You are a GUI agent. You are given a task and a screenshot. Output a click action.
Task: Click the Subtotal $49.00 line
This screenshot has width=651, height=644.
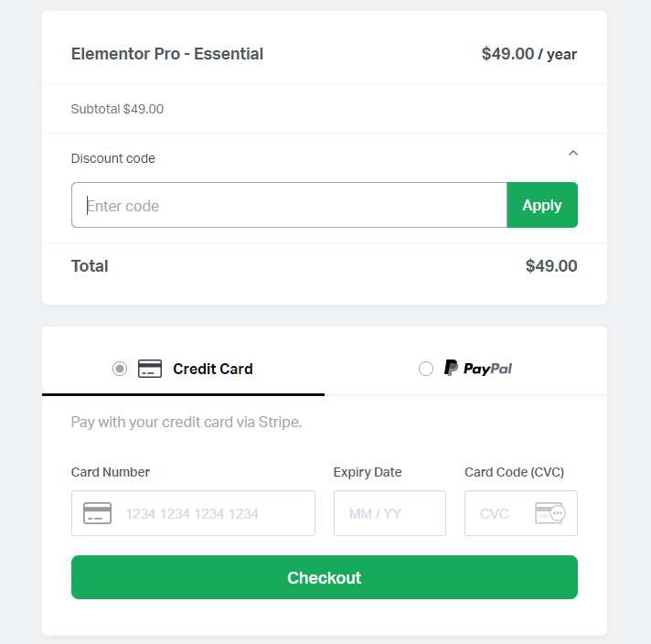tap(117, 109)
